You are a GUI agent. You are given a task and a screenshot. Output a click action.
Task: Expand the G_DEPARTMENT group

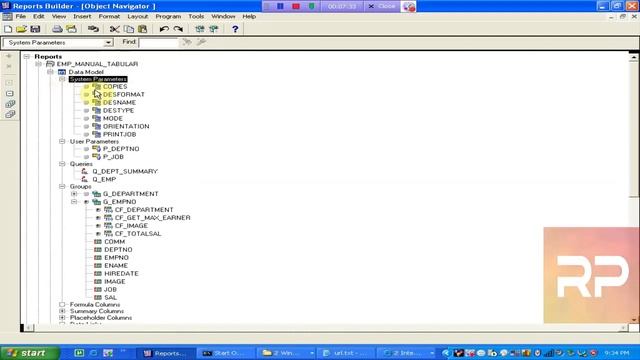pos(74,194)
